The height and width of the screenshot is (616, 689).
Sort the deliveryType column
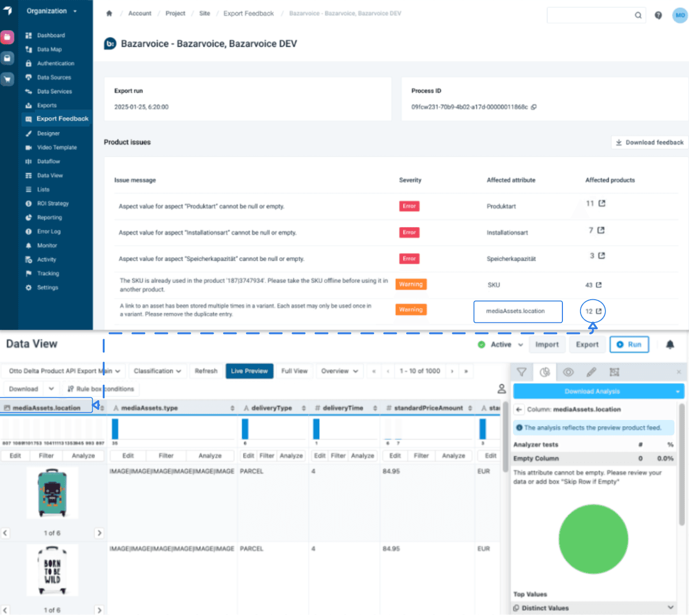(304, 409)
